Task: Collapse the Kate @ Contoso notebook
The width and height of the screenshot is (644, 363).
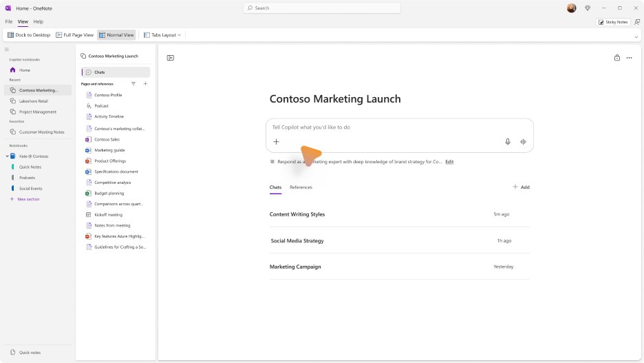Action: [x=8, y=156]
